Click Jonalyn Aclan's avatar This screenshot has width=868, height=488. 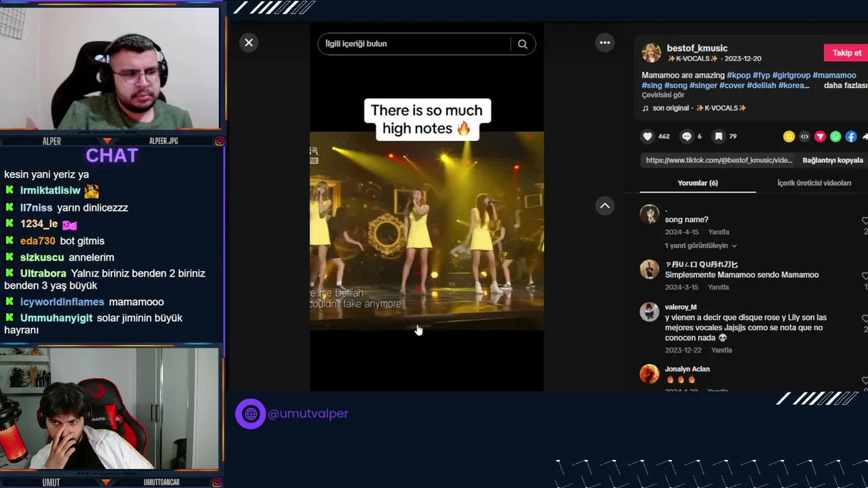[650, 373]
